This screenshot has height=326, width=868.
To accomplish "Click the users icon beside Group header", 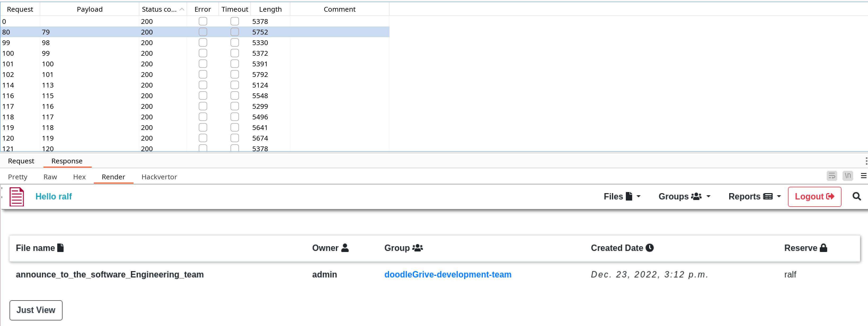I will point(417,248).
